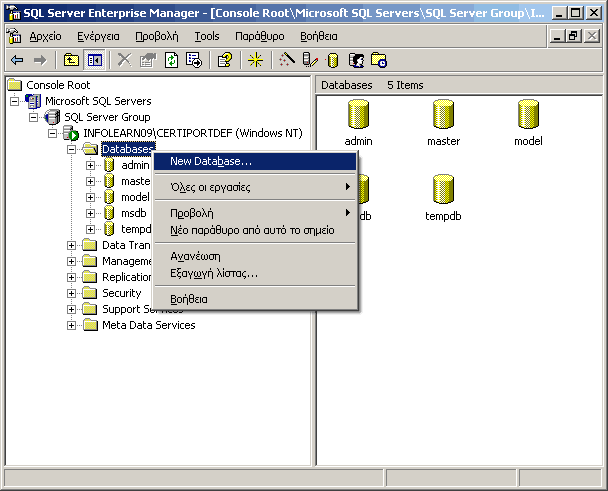
Task: Click the title bar application icon
Action: coord(14,13)
